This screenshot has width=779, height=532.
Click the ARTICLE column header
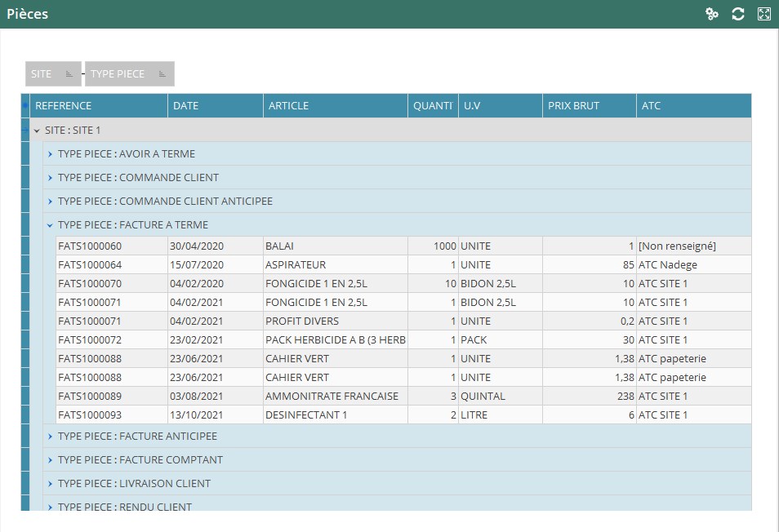(x=335, y=106)
